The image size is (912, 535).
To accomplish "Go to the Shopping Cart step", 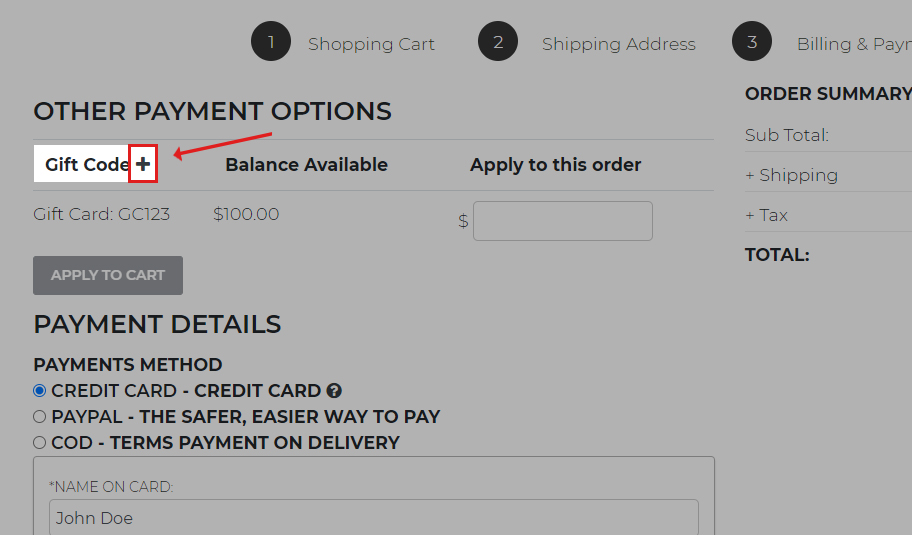I will [x=371, y=44].
